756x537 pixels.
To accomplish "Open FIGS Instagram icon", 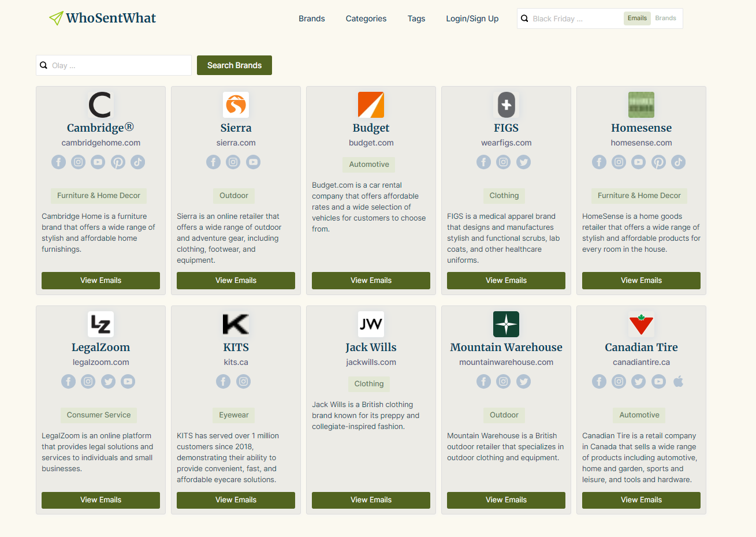I will point(504,162).
